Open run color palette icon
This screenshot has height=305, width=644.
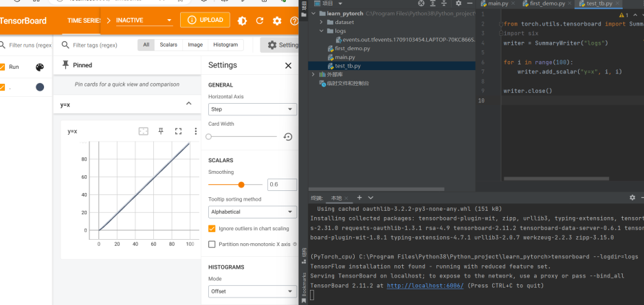(39, 67)
